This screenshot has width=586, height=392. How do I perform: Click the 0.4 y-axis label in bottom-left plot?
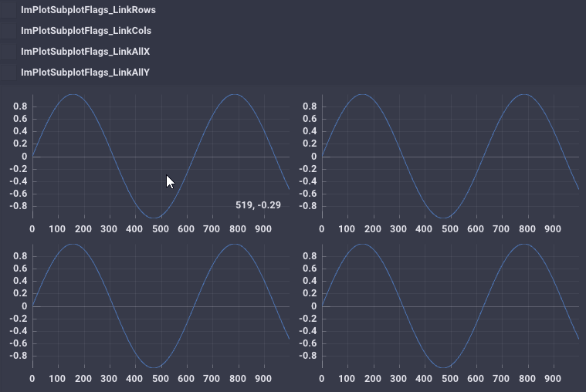click(20, 281)
